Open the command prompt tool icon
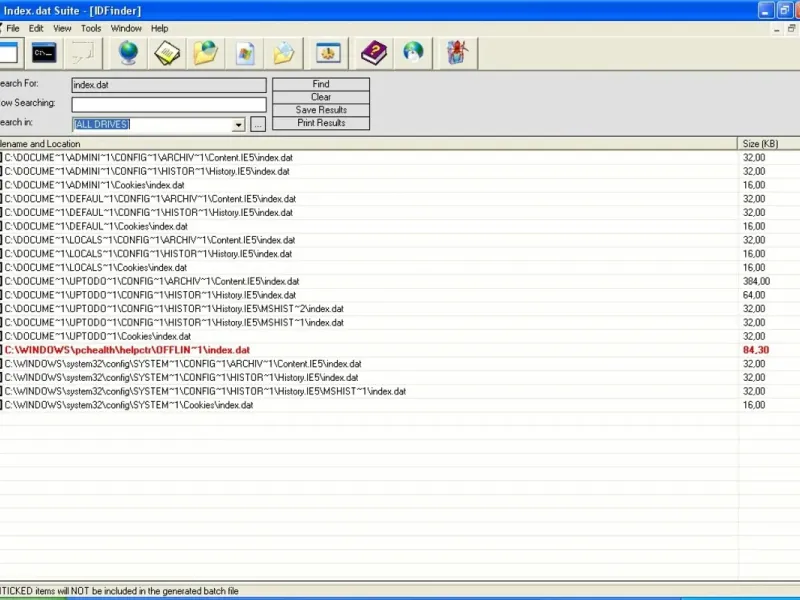800x600 pixels. tap(44, 53)
